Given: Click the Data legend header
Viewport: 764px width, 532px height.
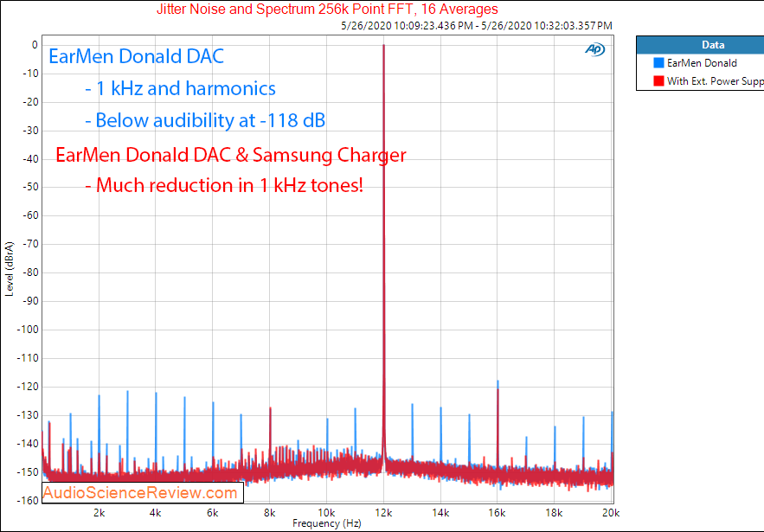Looking at the screenshot, I should click(700, 45).
